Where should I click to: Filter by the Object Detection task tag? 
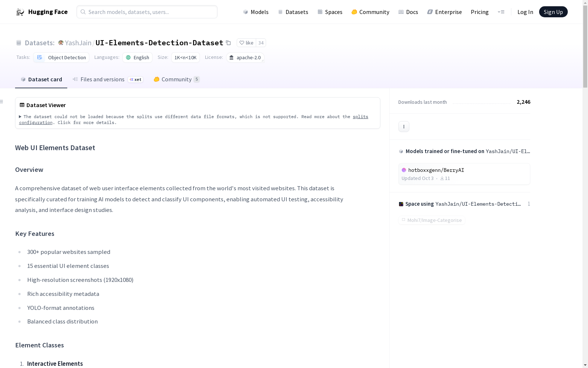[x=61, y=57]
